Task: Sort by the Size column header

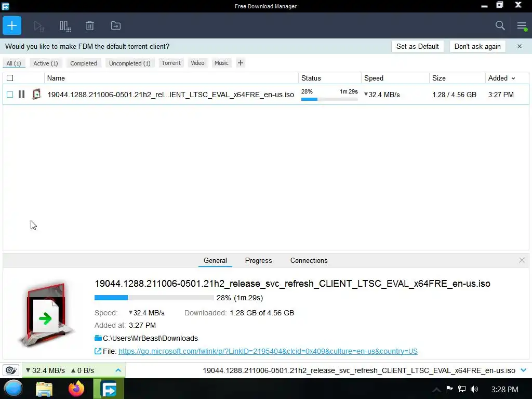Action: [x=457, y=78]
